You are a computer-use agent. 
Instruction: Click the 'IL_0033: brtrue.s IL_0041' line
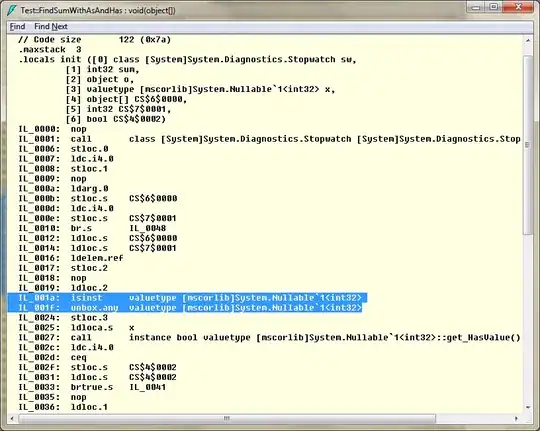pyautogui.click(x=92, y=387)
